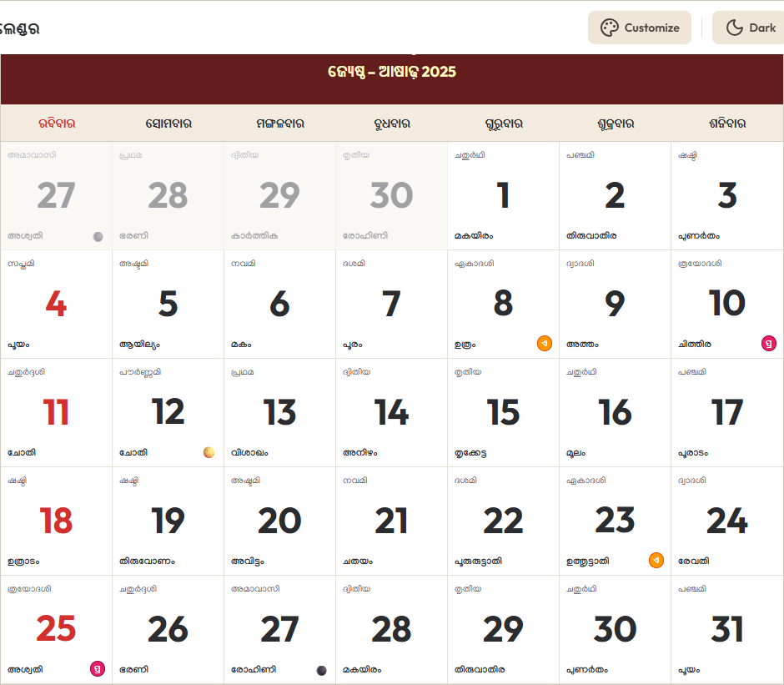Select date 14 in the calendar
This screenshot has height=685, width=784.
pos(391,413)
